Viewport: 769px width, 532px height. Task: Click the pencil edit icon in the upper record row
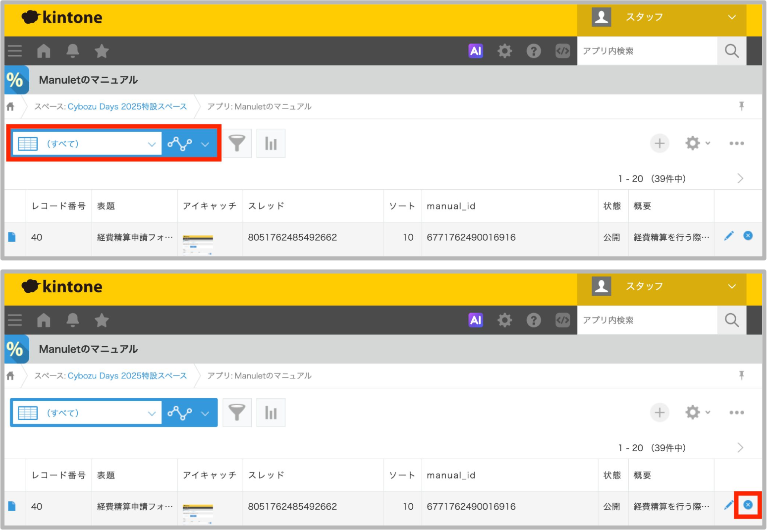pos(728,236)
